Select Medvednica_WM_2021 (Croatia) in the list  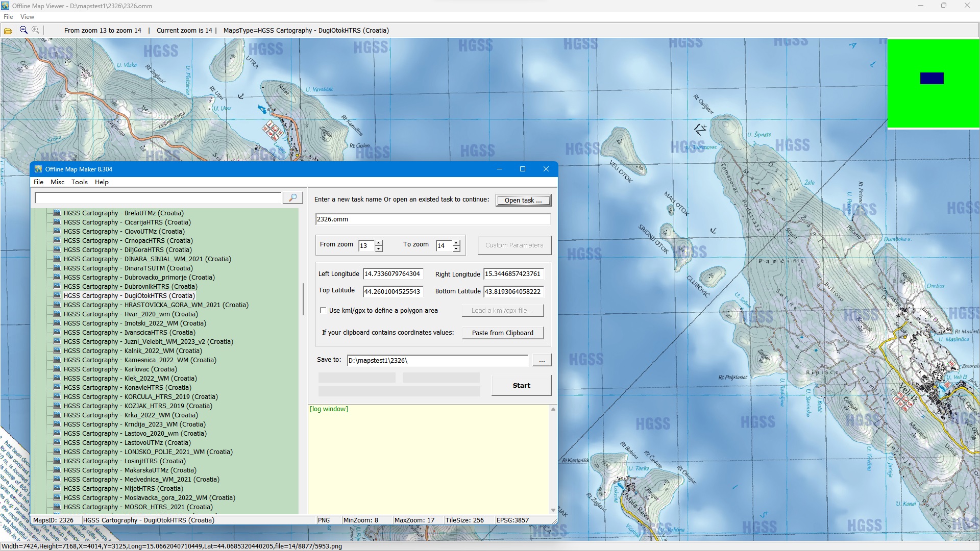141,479
